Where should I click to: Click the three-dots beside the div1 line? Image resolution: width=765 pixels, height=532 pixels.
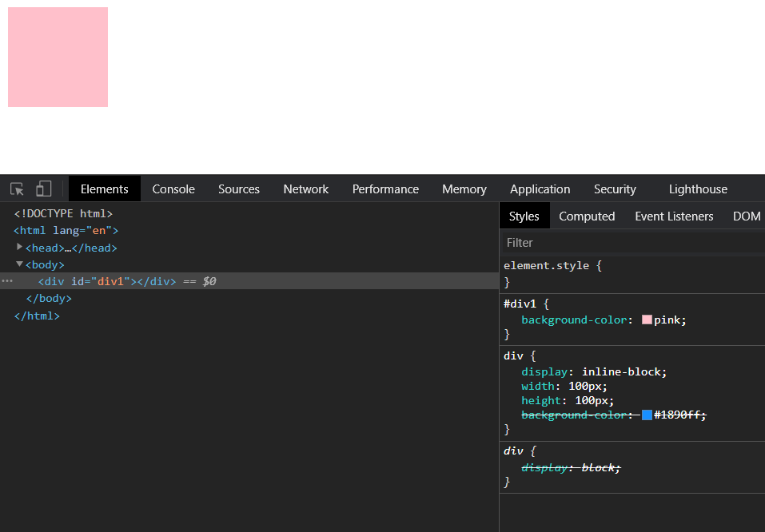[x=7, y=281]
